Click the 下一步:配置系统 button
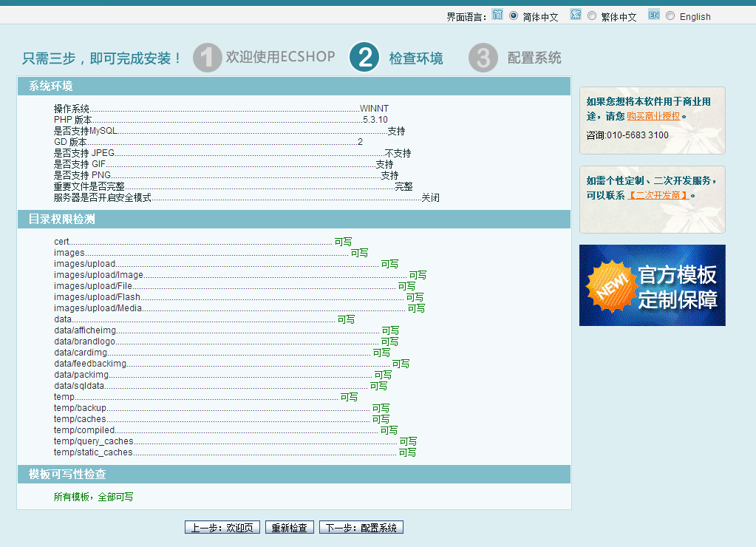Viewport: 756px width, 547px height. pyautogui.click(x=361, y=528)
